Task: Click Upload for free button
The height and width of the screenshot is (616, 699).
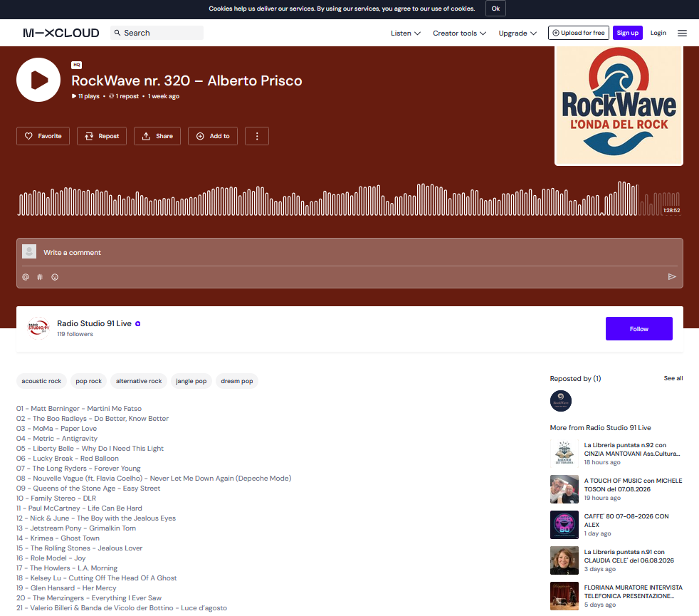Action: pos(579,33)
